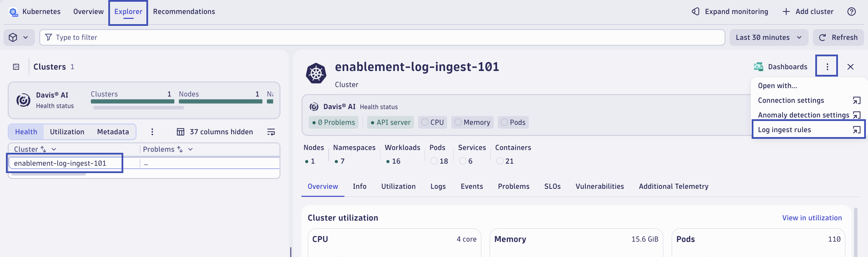Switch to the Additional Telemetry tab
Viewport: 868px width, 257px height.
[x=673, y=186]
